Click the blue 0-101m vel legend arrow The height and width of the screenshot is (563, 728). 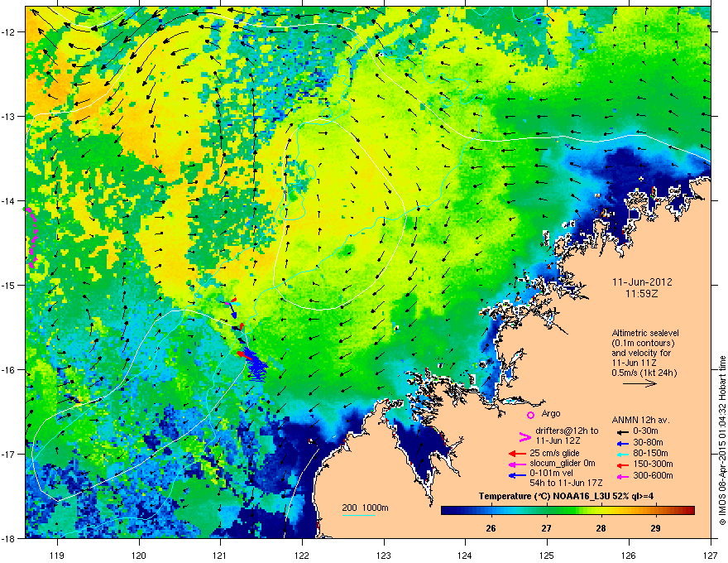pyautogui.click(x=517, y=475)
